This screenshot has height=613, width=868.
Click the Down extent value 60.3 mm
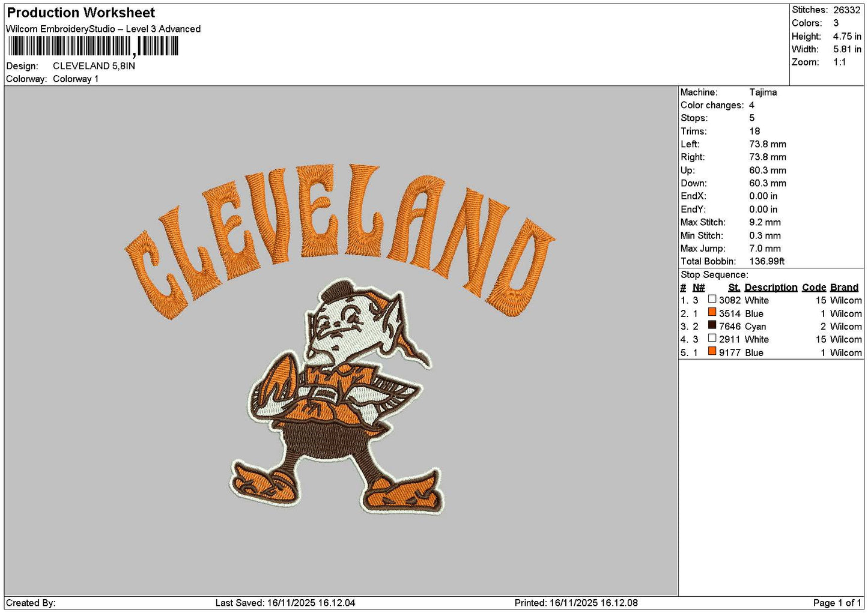coord(768,184)
